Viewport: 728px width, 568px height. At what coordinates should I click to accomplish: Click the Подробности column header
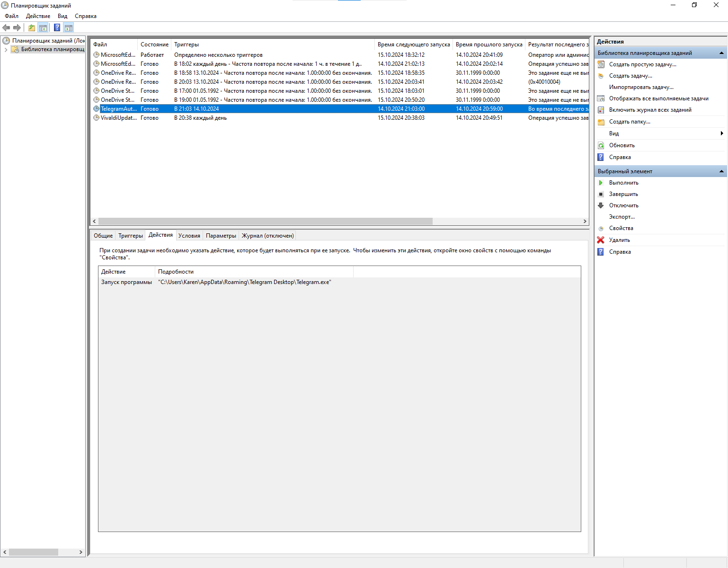click(254, 272)
